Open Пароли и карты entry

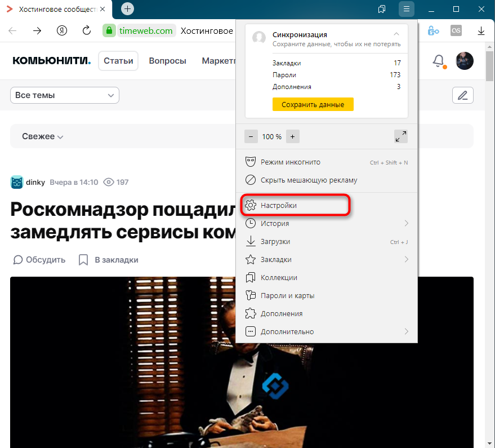[287, 296]
